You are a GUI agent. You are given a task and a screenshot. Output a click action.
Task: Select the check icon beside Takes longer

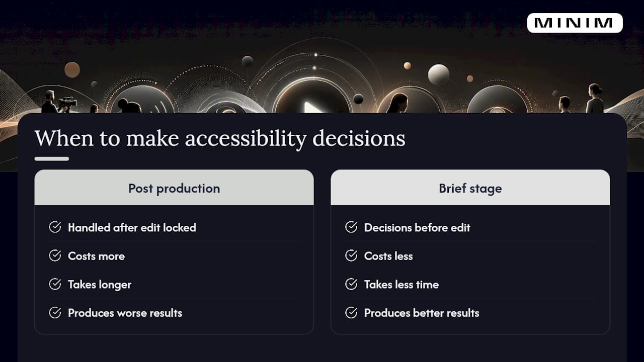tap(55, 284)
